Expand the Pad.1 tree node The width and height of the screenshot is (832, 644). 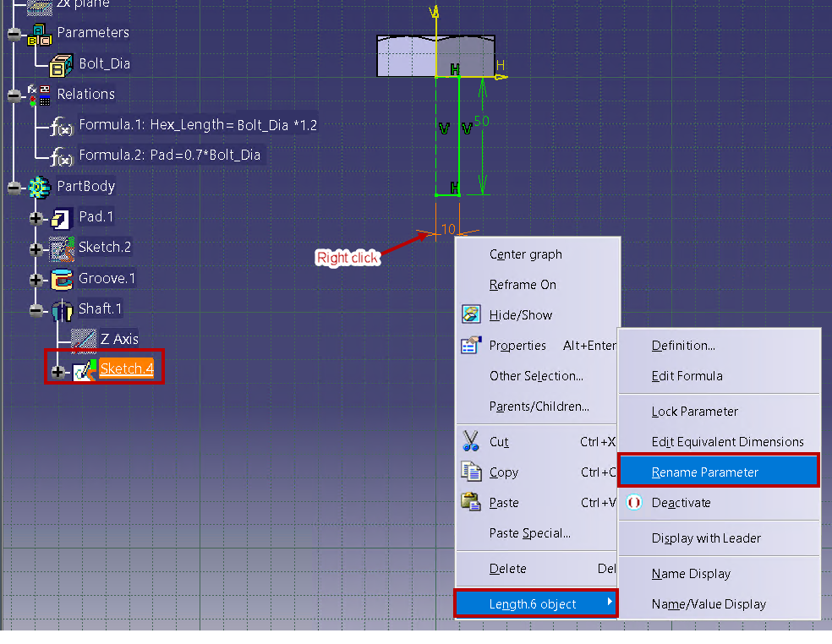[36, 217]
